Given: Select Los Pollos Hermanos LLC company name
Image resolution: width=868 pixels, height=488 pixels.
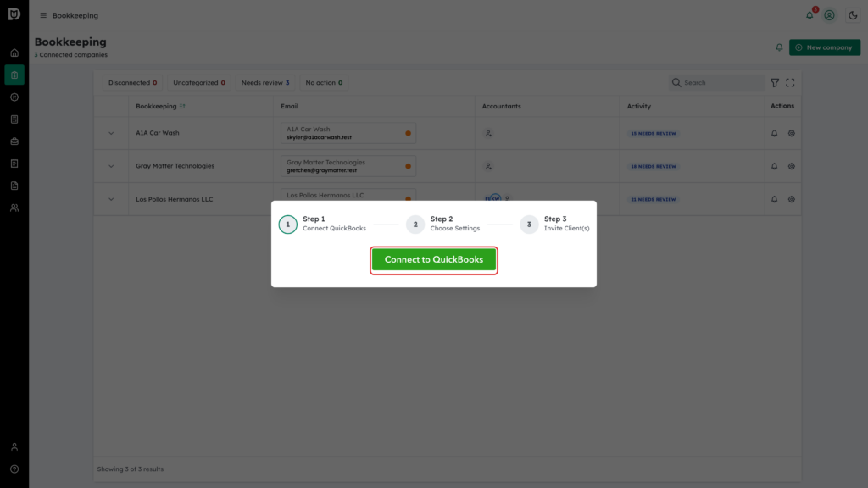Looking at the screenshot, I should point(175,199).
